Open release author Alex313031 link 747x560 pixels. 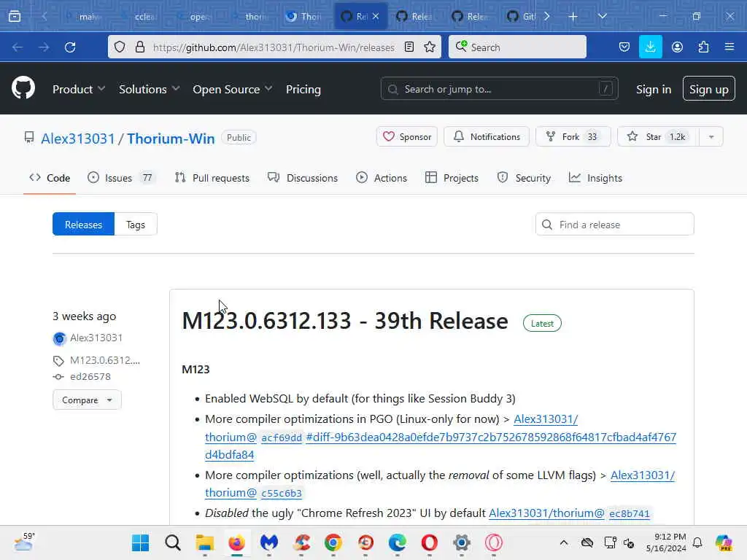point(96,338)
